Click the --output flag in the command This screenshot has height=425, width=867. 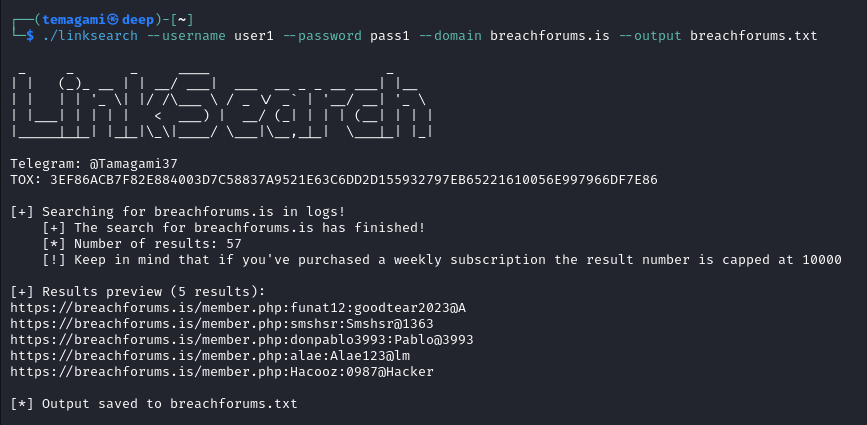coord(650,36)
